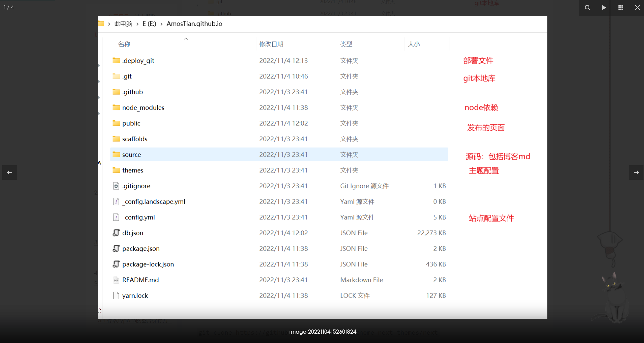The image size is (644, 343).
Task: Click the red annotation 源码：包括博客md
Action: click(x=498, y=157)
